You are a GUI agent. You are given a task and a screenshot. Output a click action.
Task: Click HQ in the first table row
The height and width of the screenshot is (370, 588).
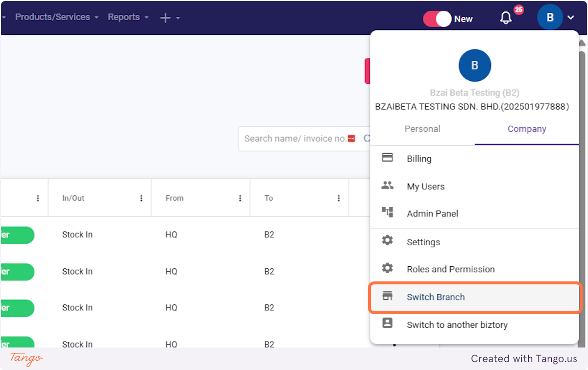pyautogui.click(x=171, y=235)
